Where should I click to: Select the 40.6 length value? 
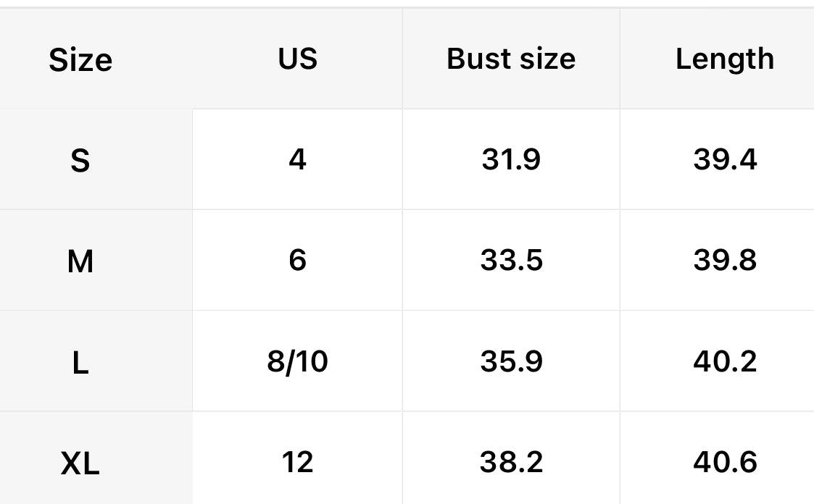pyautogui.click(x=724, y=461)
